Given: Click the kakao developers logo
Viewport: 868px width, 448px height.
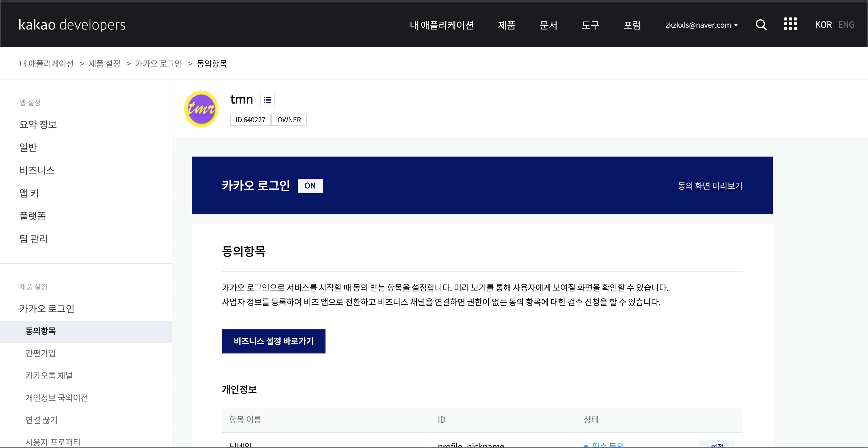Looking at the screenshot, I should coord(72,25).
